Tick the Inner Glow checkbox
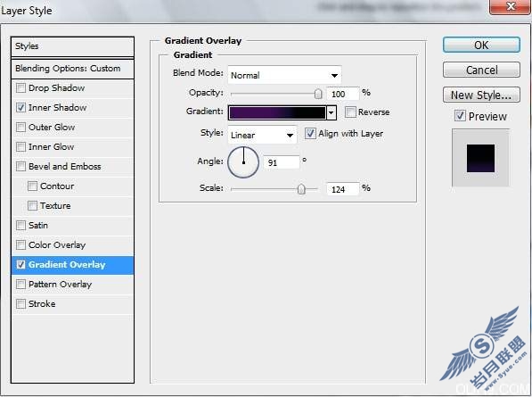The image size is (532, 397). [x=20, y=147]
